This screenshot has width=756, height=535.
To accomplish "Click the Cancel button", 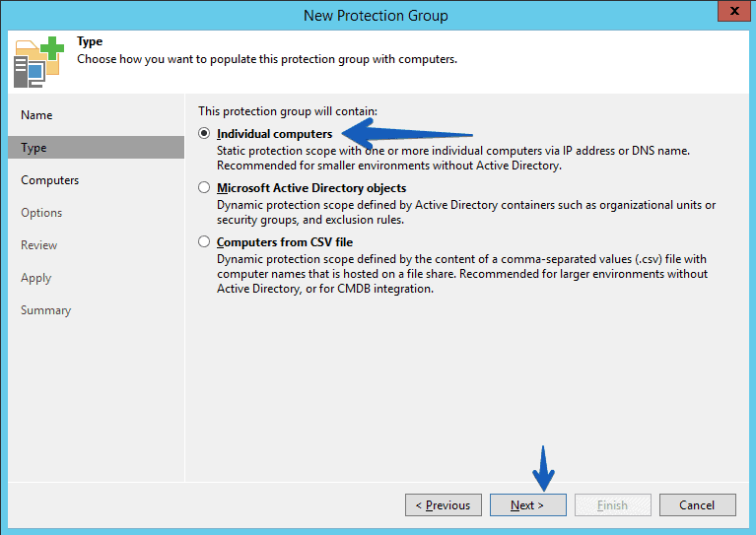I will click(x=697, y=505).
